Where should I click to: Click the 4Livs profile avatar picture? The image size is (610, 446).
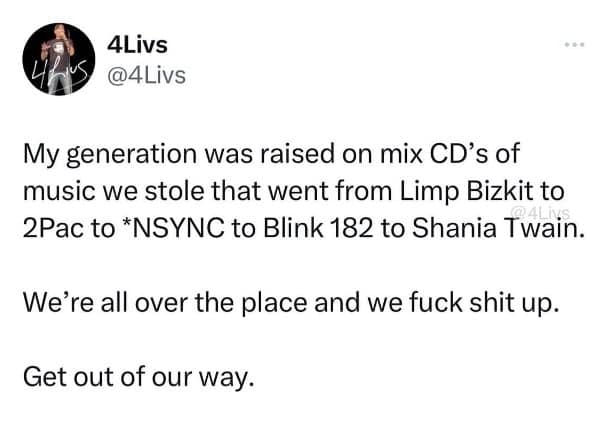point(54,60)
